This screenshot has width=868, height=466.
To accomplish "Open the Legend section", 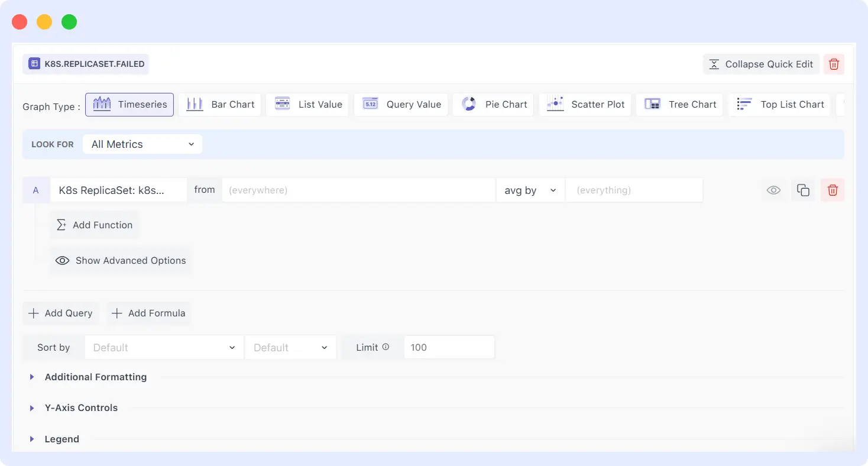I will (61, 439).
